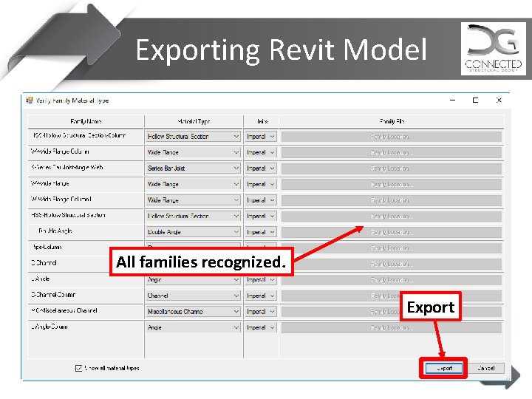Image resolution: width=532 pixels, height=399 pixels.
Task: Open the Miscellaneous Channel material type dropdown
Action: (x=193, y=312)
